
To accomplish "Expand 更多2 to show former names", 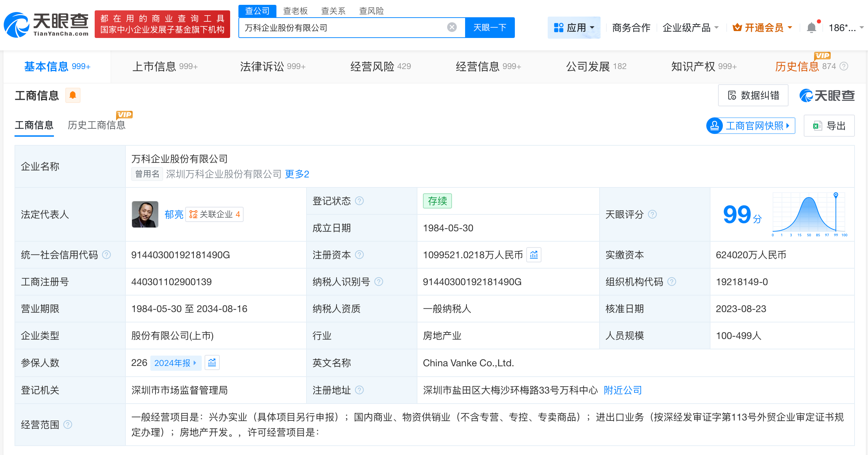I will click(296, 174).
